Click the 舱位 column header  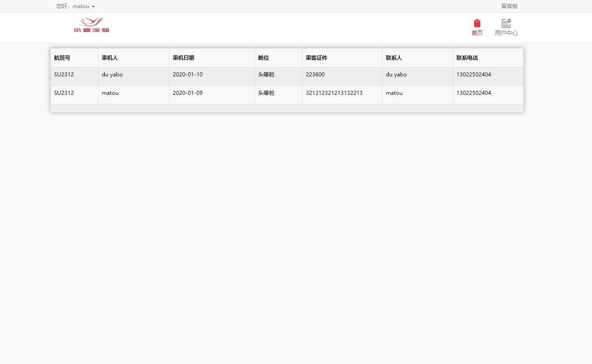[x=263, y=58]
